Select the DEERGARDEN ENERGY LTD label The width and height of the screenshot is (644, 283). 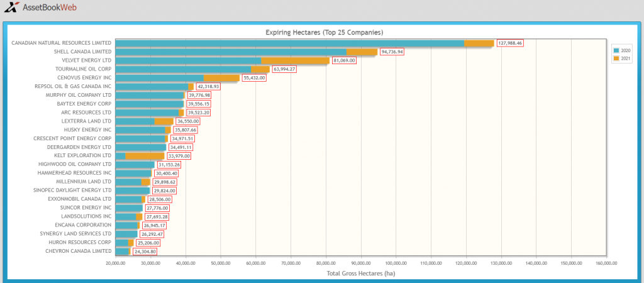(x=79, y=147)
